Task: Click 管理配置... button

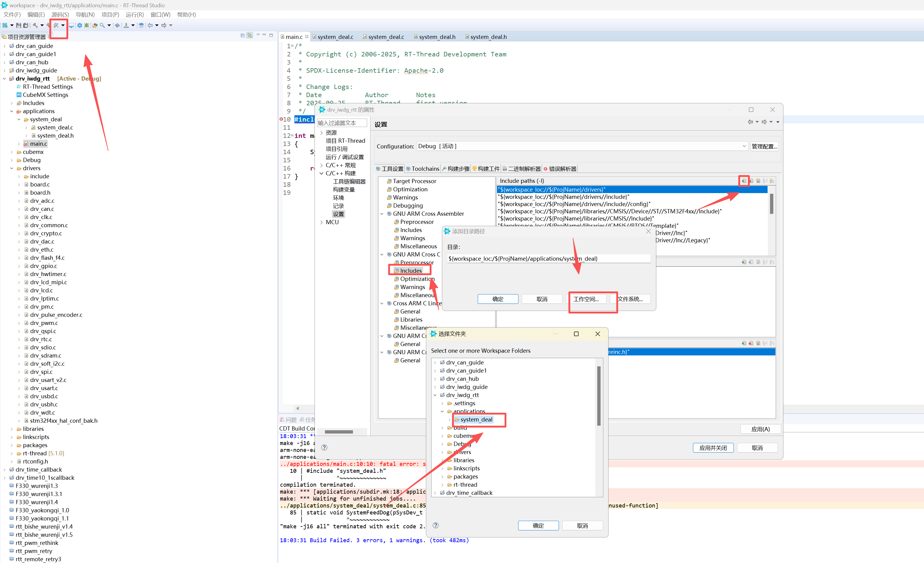Action: click(764, 146)
